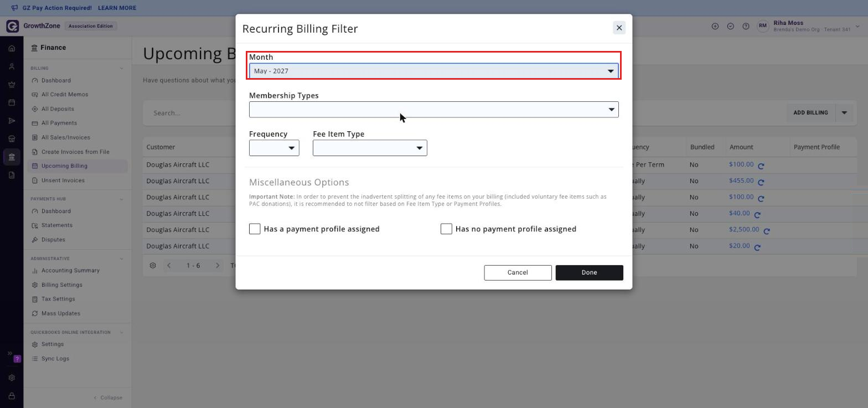Click the gear icon at rail bottom

[12, 378]
